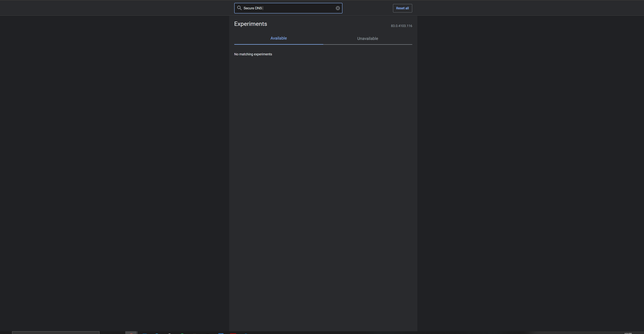Switch to the Unavailable tab
644x334 pixels.
click(x=367, y=39)
